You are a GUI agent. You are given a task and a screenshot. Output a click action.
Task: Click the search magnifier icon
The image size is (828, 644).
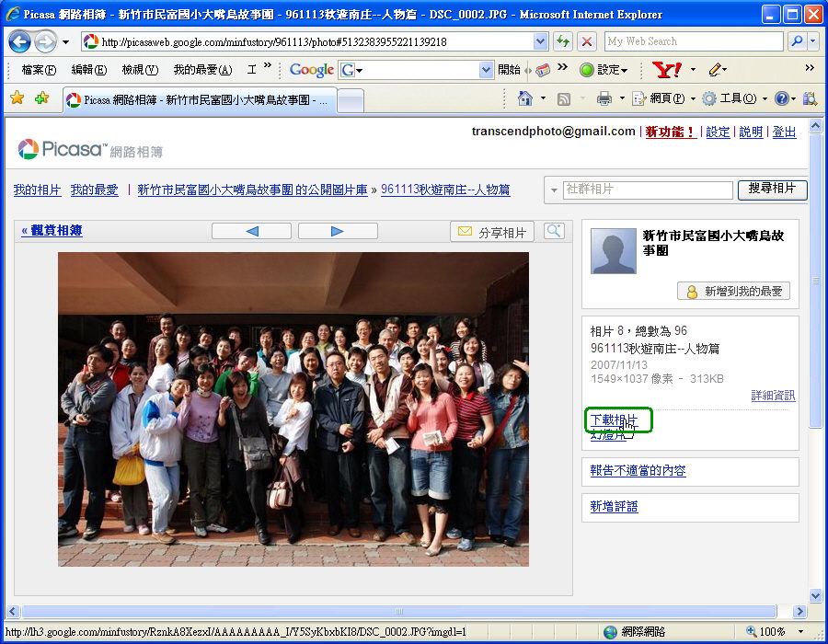(x=797, y=41)
